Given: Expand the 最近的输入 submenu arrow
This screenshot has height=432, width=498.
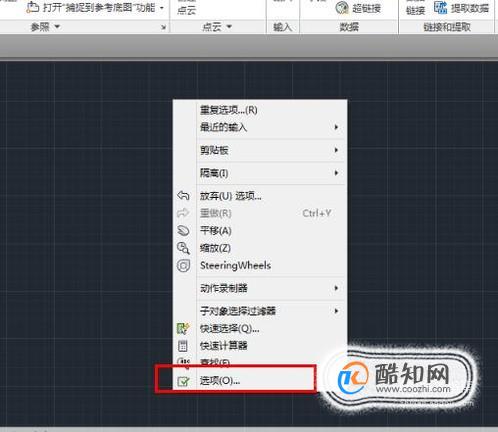Looking at the screenshot, I should (336, 127).
